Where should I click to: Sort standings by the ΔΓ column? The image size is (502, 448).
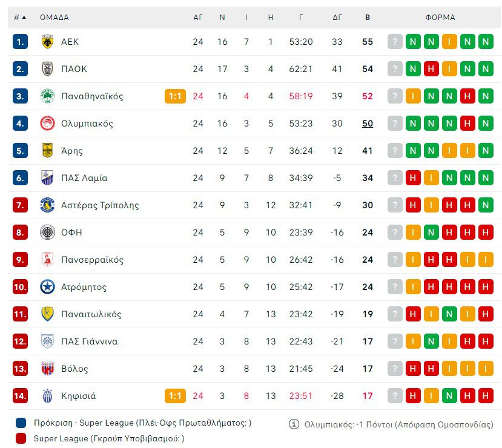(337, 18)
